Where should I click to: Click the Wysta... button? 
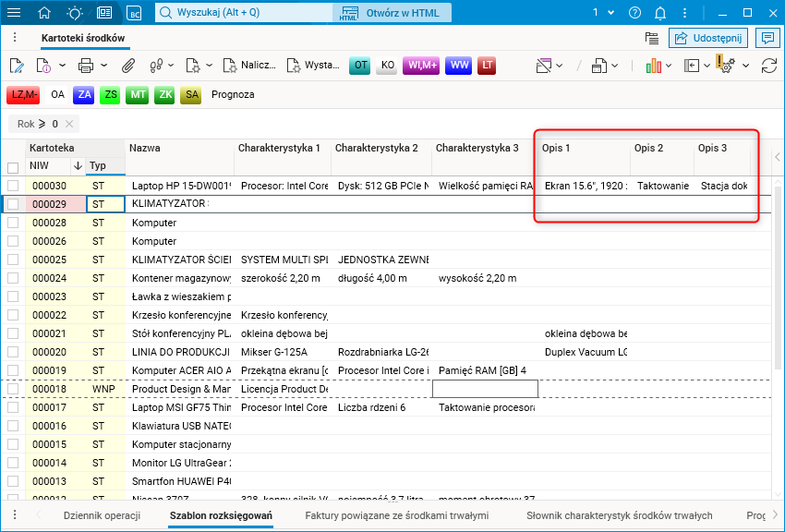313,65
